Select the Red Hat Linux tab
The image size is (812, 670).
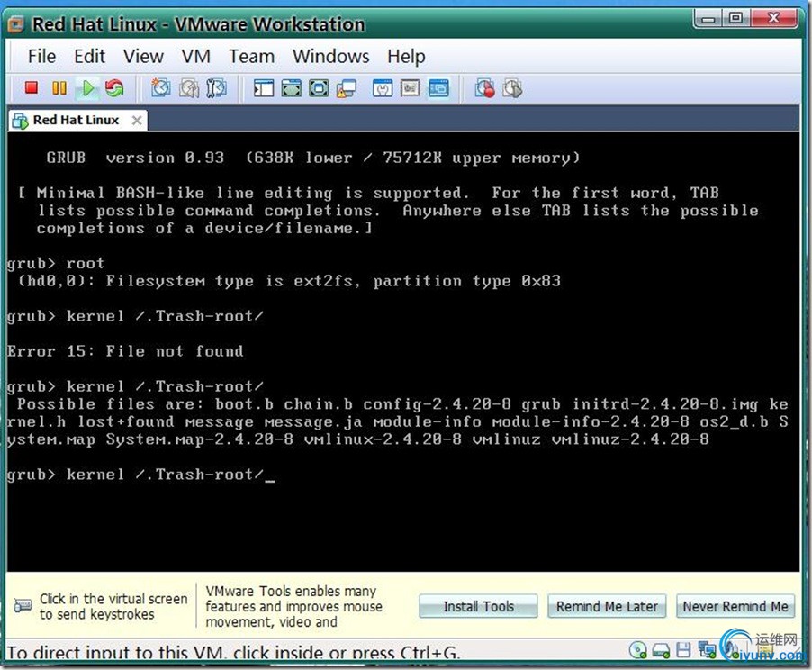tap(77, 120)
